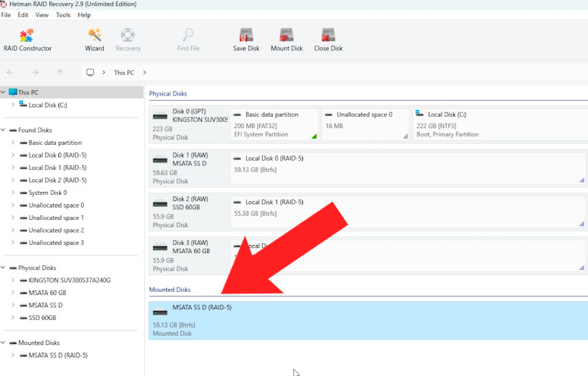Expand KINGSTON SUV300S37A240G tree node

click(x=13, y=280)
